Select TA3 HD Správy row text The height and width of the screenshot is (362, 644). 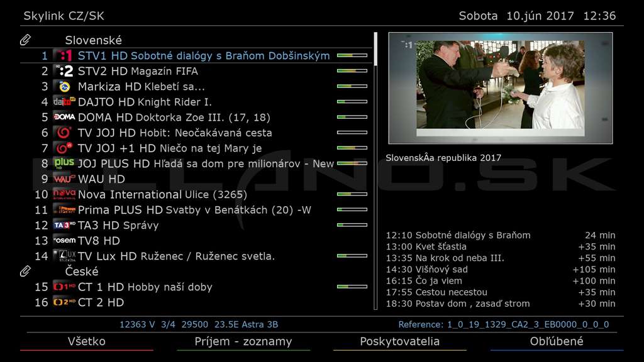point(118,225)
